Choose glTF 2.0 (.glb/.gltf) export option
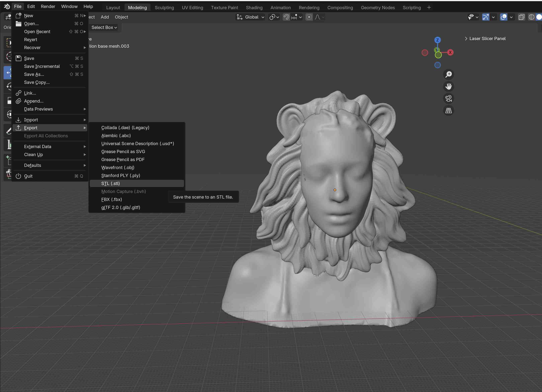Screen dimensions: 542x392 (x=137, y=207)
